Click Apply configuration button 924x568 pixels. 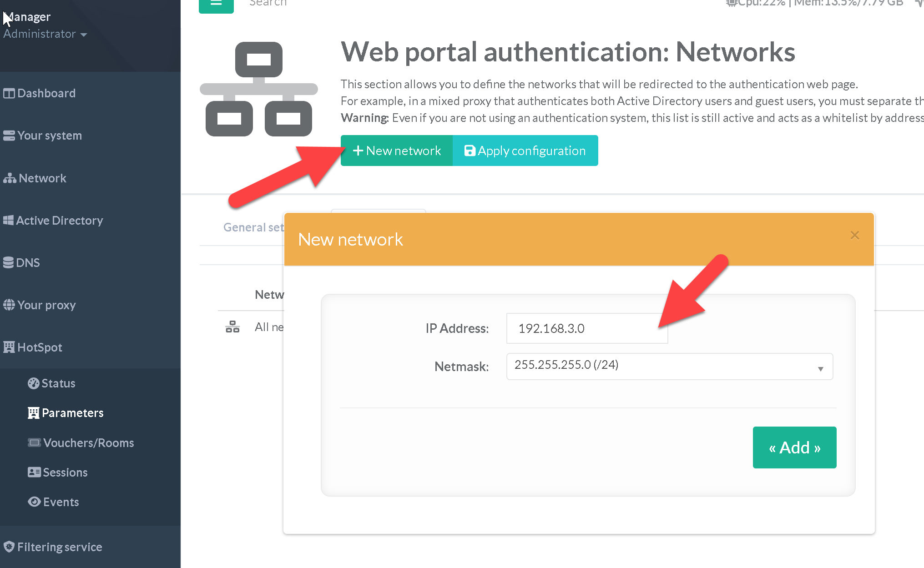(x=525, y=151)
